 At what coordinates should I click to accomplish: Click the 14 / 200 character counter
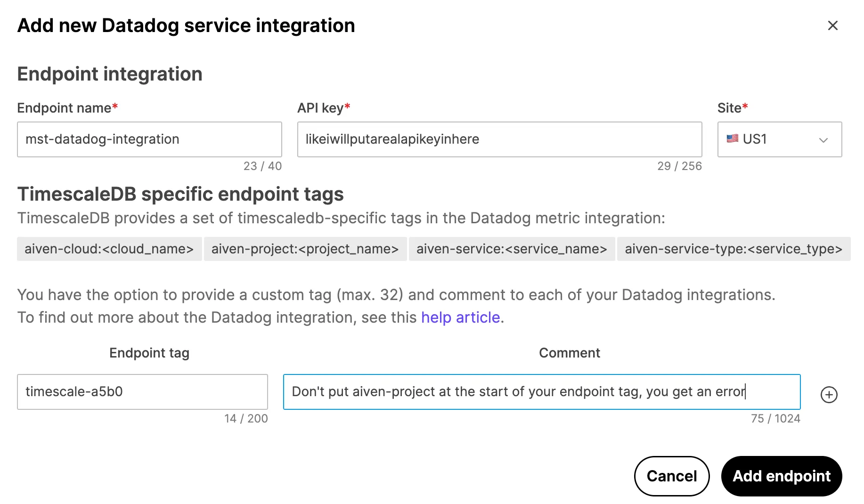246,418
